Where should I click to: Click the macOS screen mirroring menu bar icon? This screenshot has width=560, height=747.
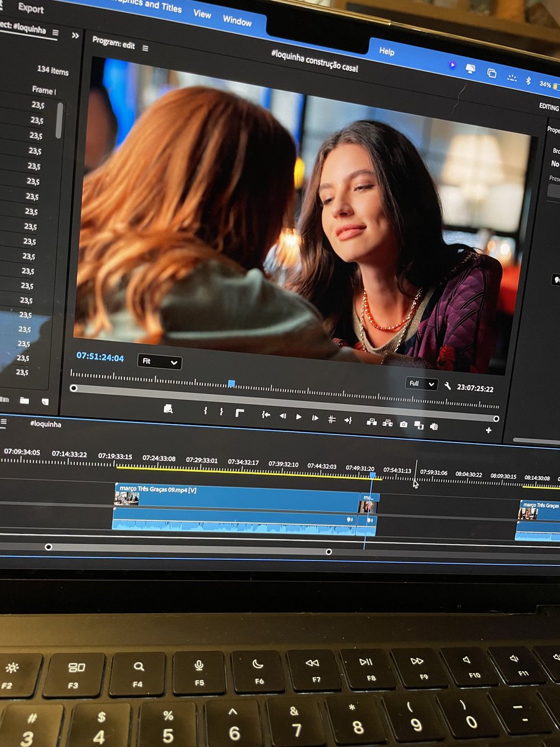pos(470,70)
